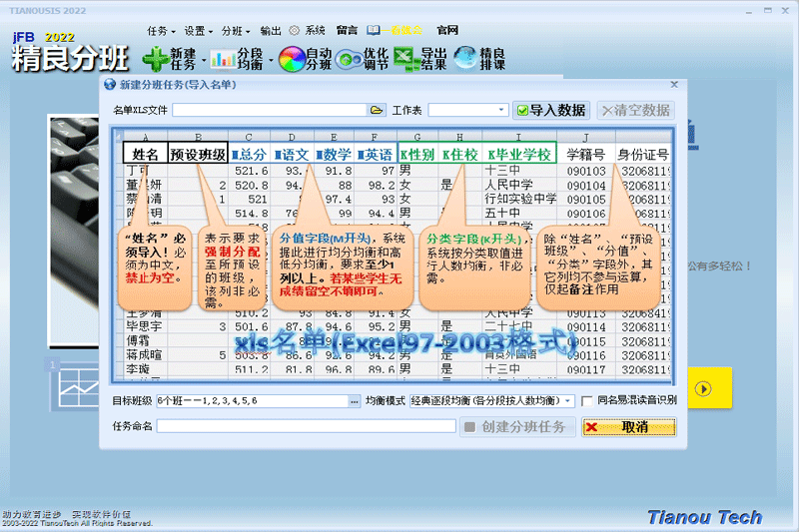Expand the 分段均衡 dropdown arrow
The image size is (799, 532).
[271, 61]
